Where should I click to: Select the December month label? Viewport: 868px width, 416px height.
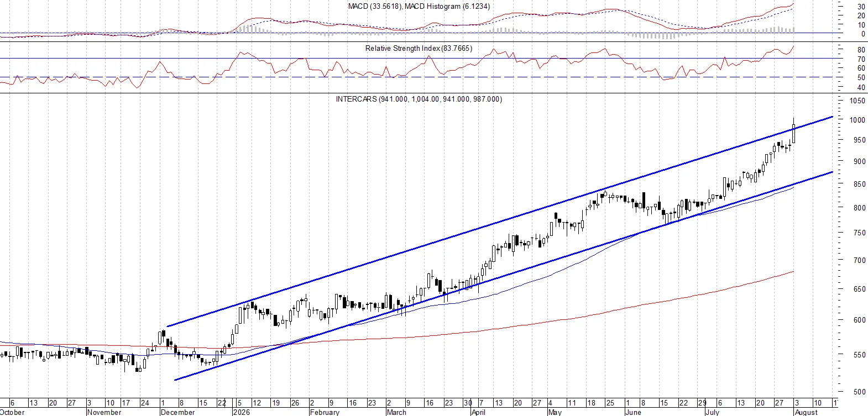(x=177, y=412)
